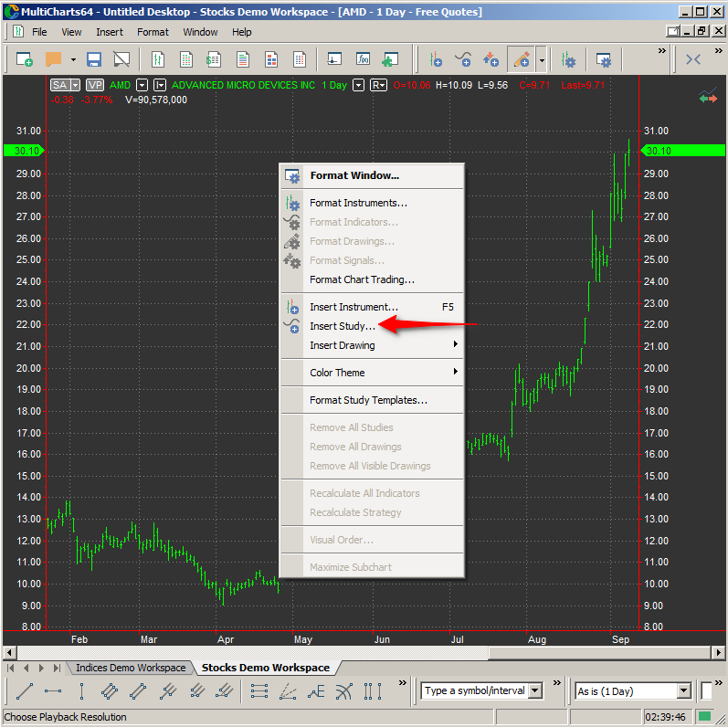The height and width of the screenshot is (727, 728).
Task: Click the multicolor table document icon
Action: click(300, 59)
